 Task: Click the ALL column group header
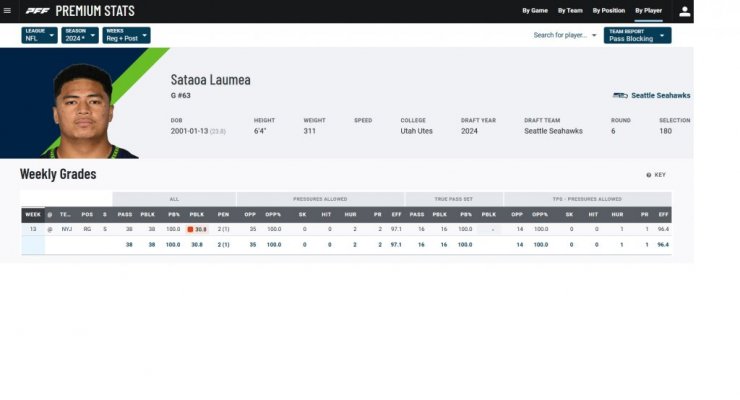point(174,199)
